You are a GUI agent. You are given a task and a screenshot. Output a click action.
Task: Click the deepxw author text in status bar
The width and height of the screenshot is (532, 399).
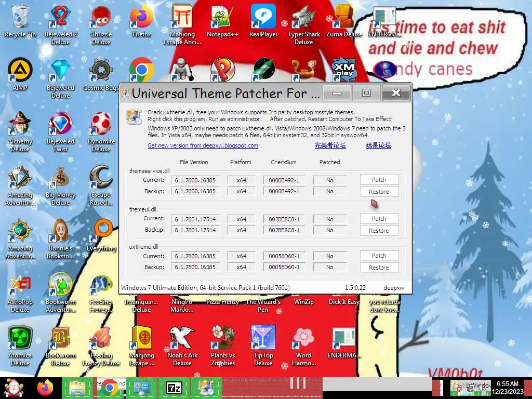[394, 288]
